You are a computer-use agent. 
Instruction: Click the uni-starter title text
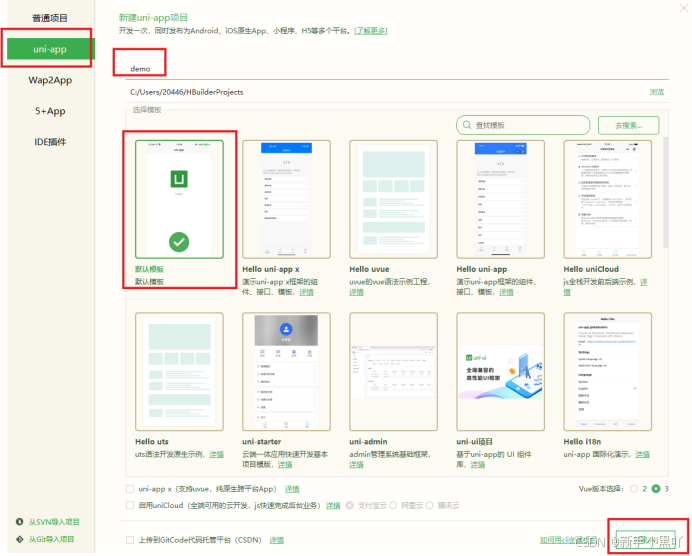click(x=261, y=442)
